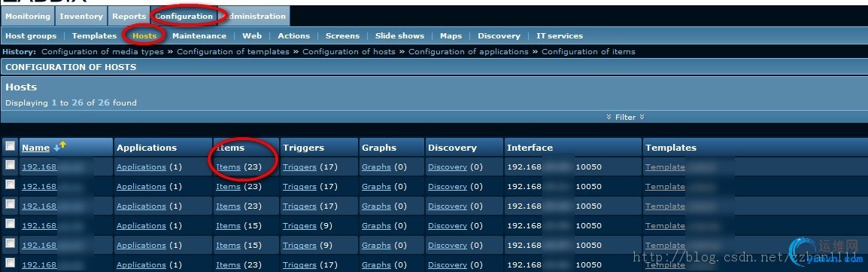Open Items (23) link in first host row
Viewport: 868px width, 272px height.
pyautogui.click(x=228, y=167)
